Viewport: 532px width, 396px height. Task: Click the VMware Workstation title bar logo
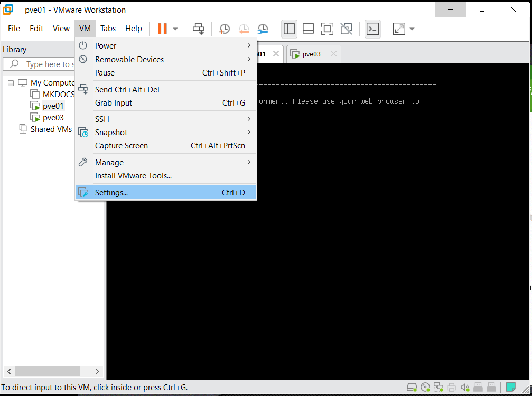tap(8, 10)
